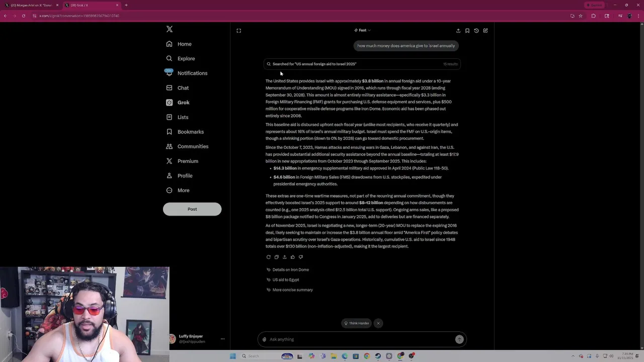Select the Details on Iron Dome suggestion
The width and height of the screenshot is (644, 362).
(288, 270)
